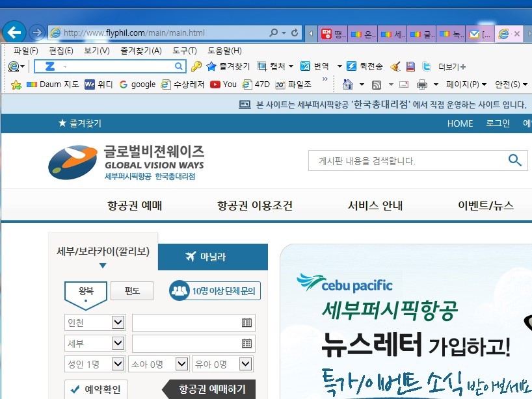The width and height of the screenshot is (532, 399).
Task: Click the red book icon in toolbar
Action: pyautogui.click(x=410, y=66)
